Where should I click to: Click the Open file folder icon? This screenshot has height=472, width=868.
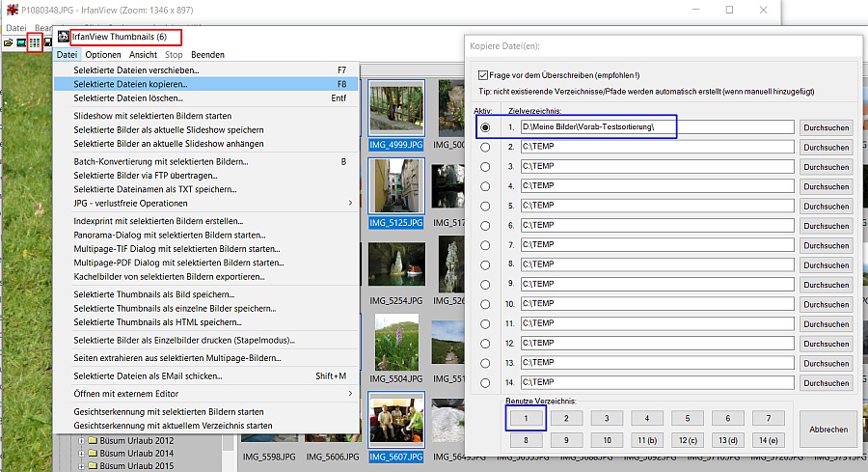[9, 42]
